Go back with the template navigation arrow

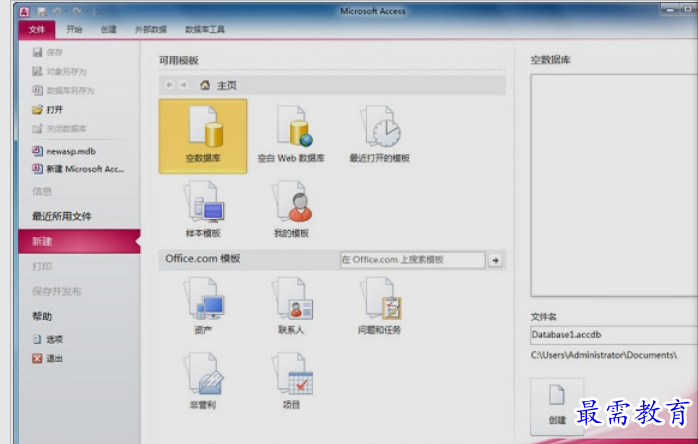tap(169, 85)
